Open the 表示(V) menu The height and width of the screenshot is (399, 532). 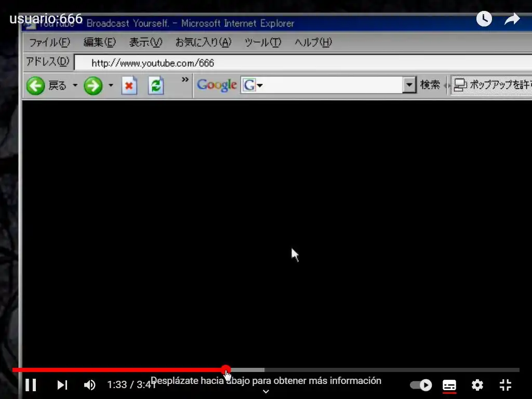point(145,43)
